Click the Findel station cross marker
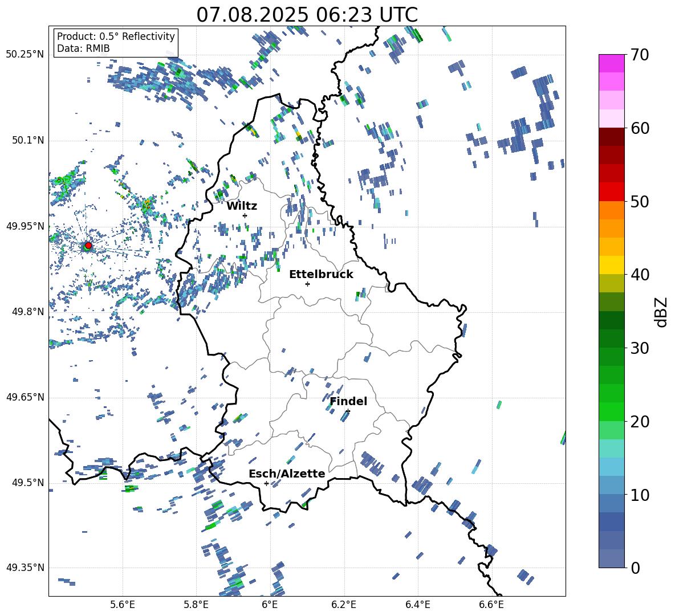675x616 pixels. (348, 411)
